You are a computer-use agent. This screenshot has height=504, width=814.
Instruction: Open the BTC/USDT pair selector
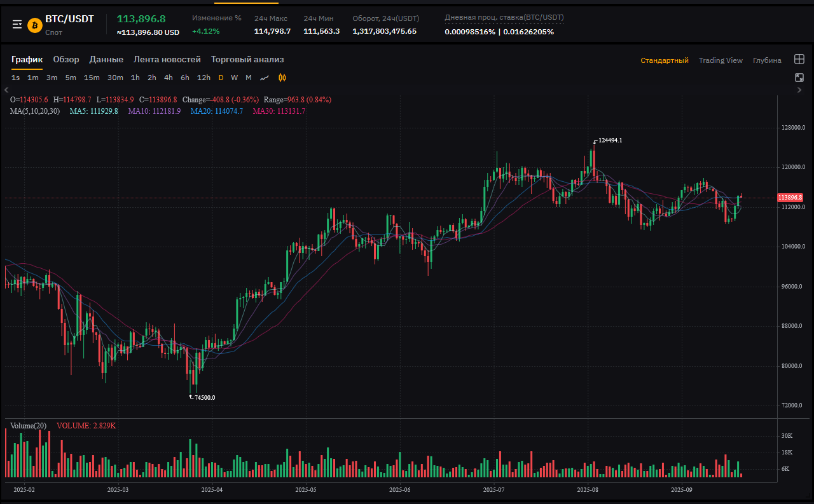pos(69,19)
